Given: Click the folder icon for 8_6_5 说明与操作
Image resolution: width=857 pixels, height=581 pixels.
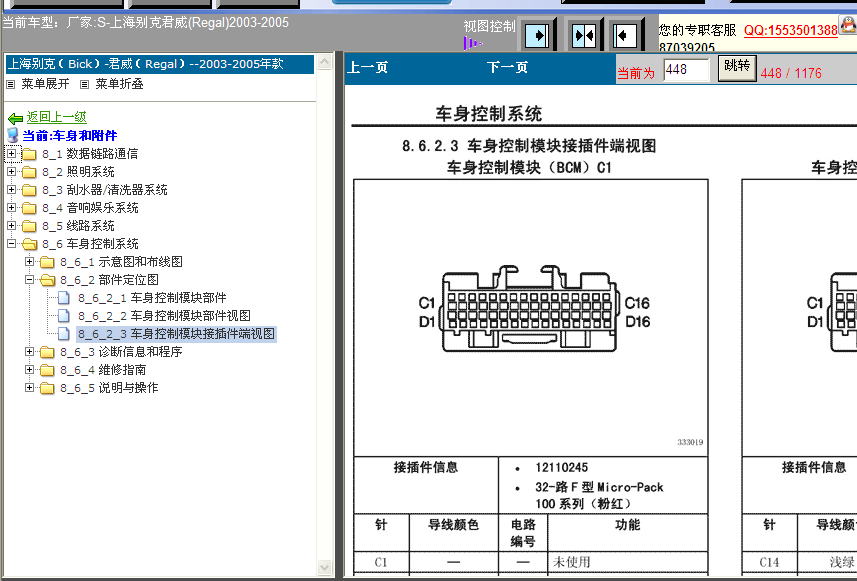Looking at the screenshot, I should point(48,388).
